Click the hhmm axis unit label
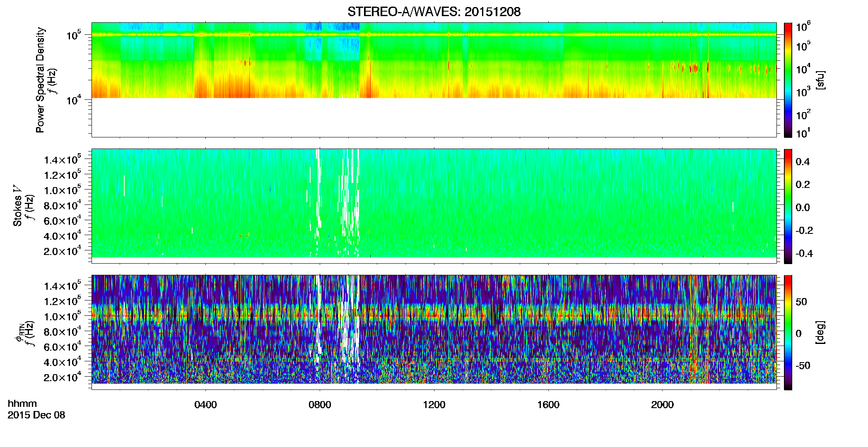This screenshot has height=447, width=868. (22, 404)
